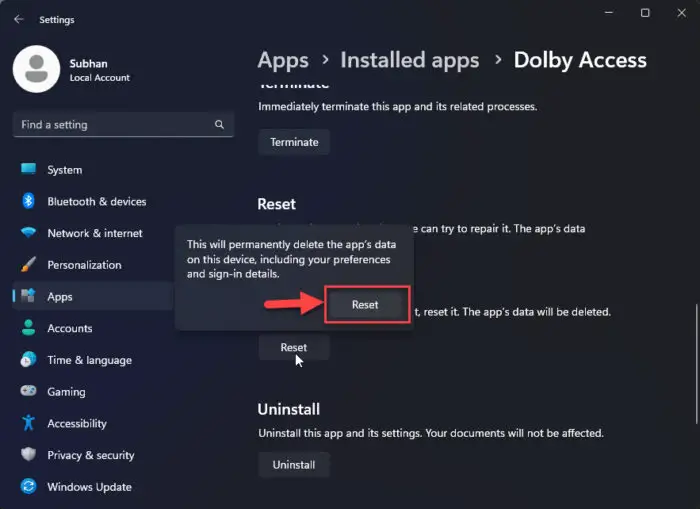Open Personalization settings
Screen dimensions: 700x509
coord(93,265)
